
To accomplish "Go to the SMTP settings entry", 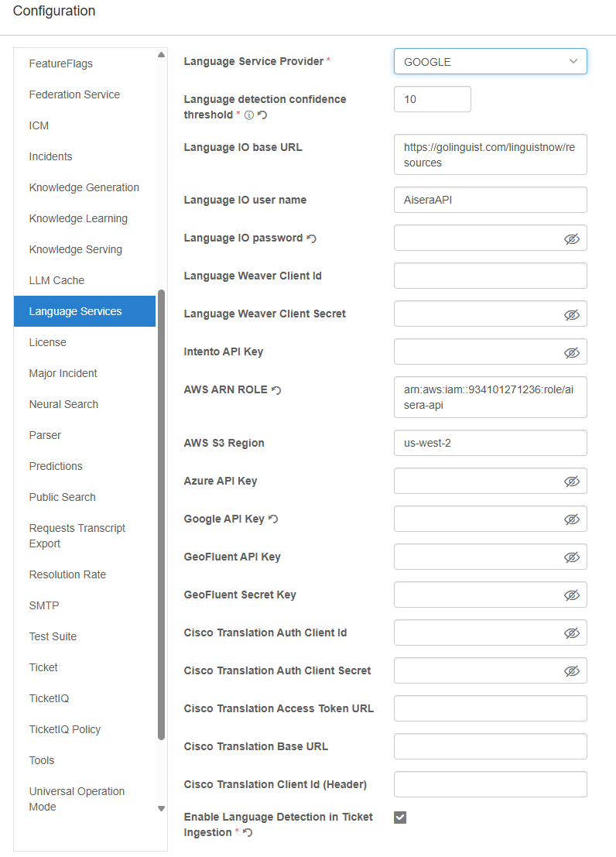I will [44, 605].
